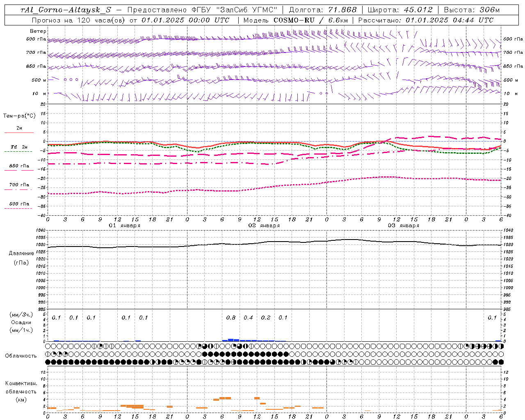Select the provider text ФГБУ "ЗапСиб УГМС"
525x420 pixels.
point(234,10)
